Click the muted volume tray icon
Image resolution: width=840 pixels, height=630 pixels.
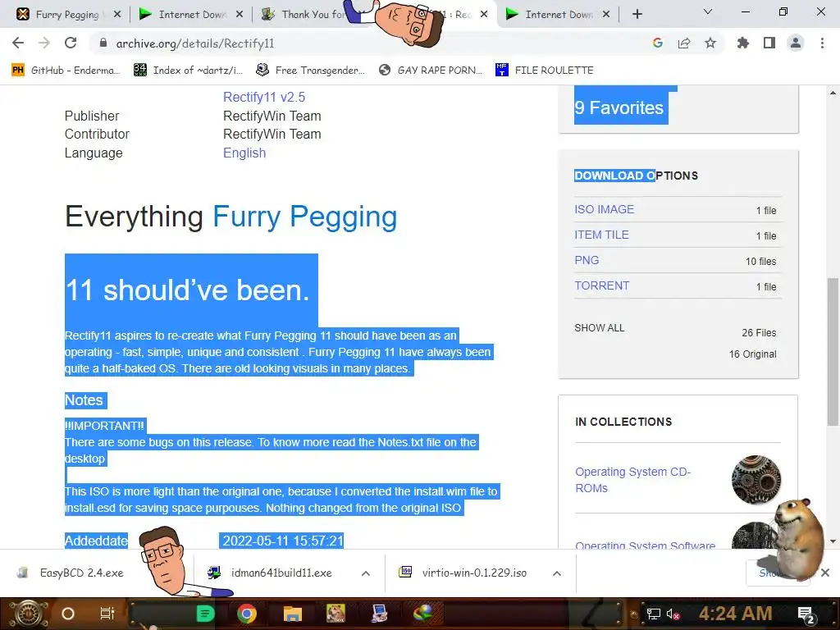pyautogui.click(x=673, y=614)
